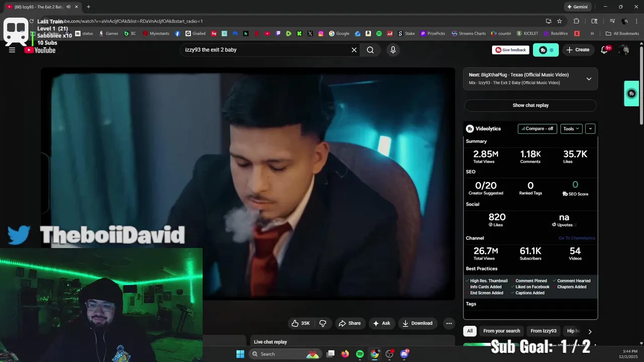Open the Facebook bookmark icon
This screenshot has height=362, width=644.
tap(178, 34)
